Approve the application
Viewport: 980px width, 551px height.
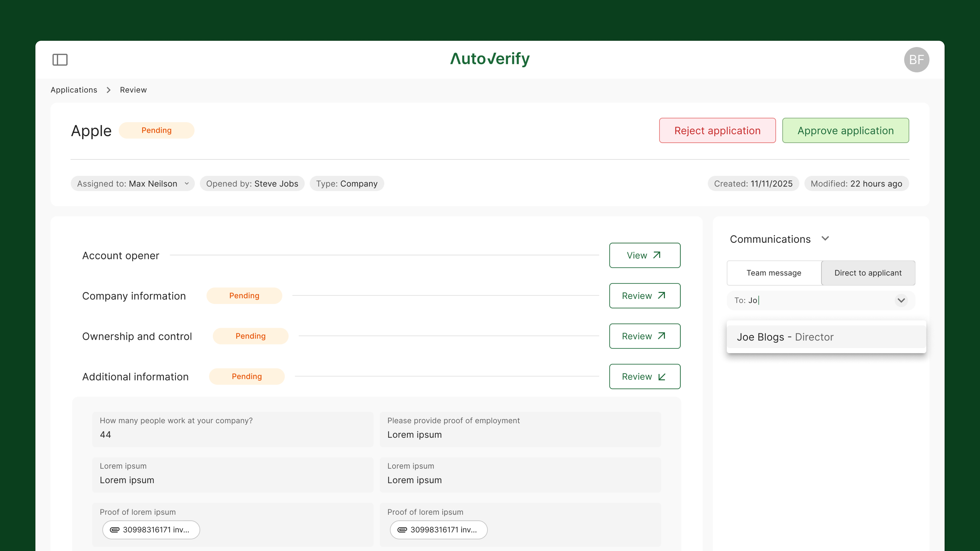click(x=845, y=130)
